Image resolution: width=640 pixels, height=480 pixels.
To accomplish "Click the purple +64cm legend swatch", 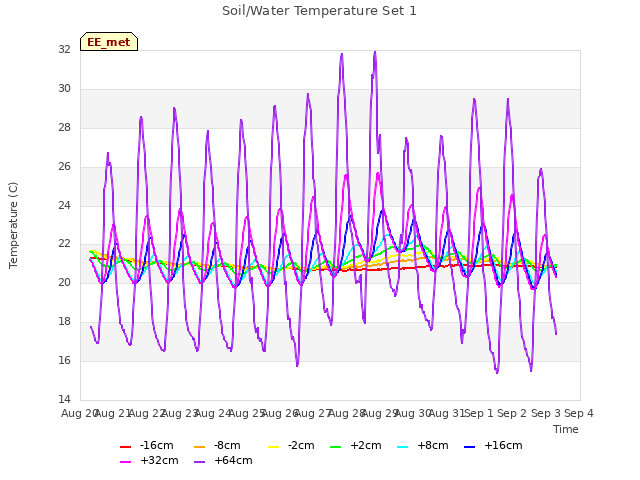I will pos(200,462).
